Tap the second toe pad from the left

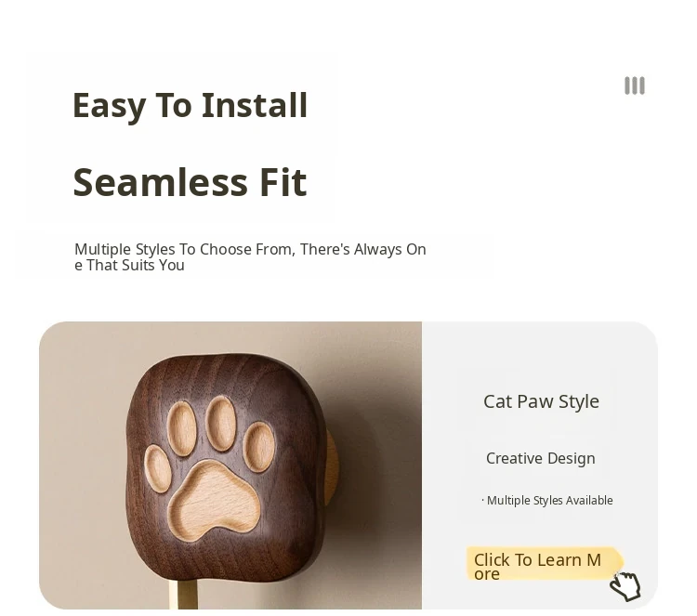coord(182,428)
